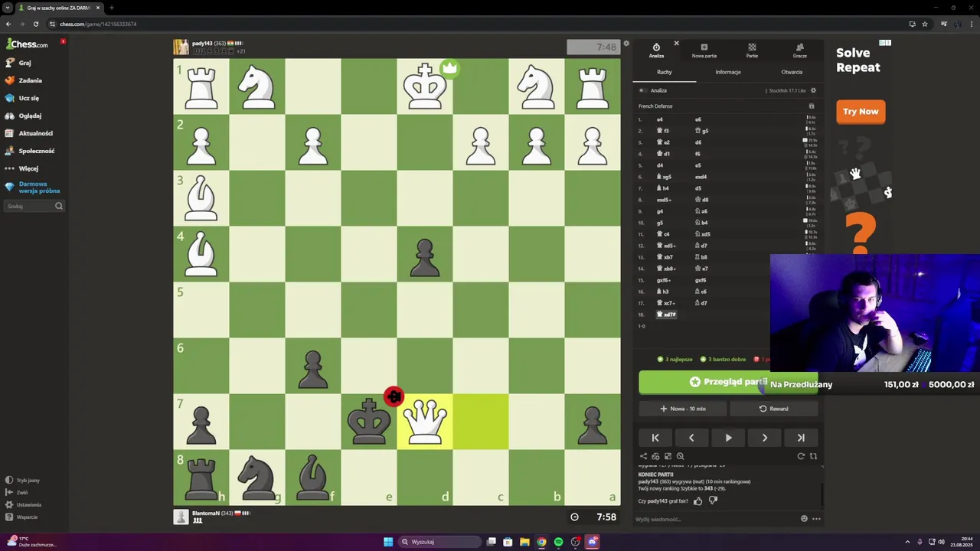Select the Partie panel tab
Screen dimensions: 980x551
click(752, 51)
